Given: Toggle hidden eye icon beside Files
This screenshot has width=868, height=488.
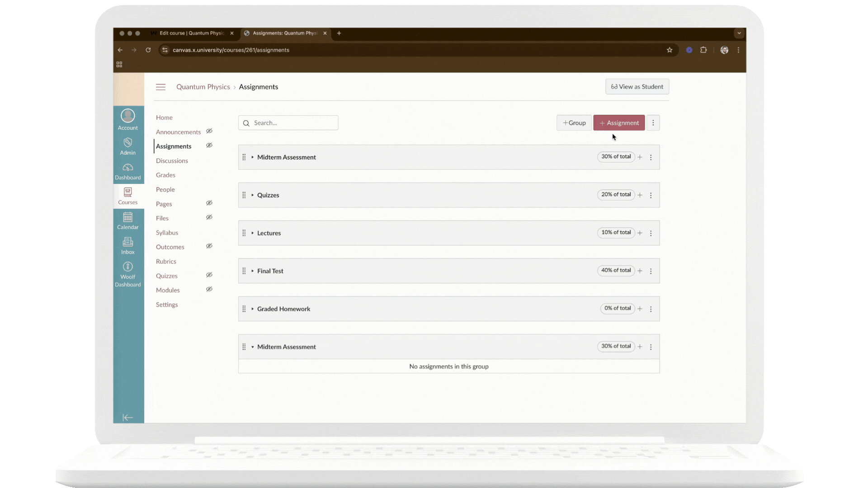Looking at the screenshot, I should [209, 217].
